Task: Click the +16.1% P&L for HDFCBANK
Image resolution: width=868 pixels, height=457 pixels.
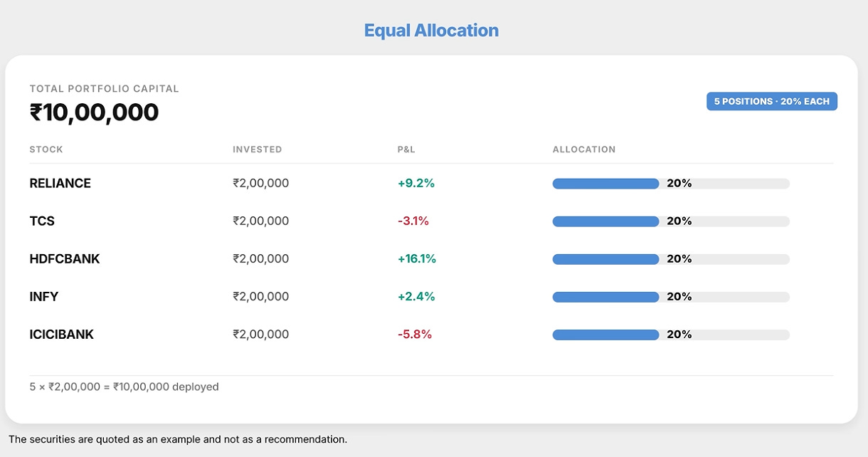Action: click(x=417, y=259)
